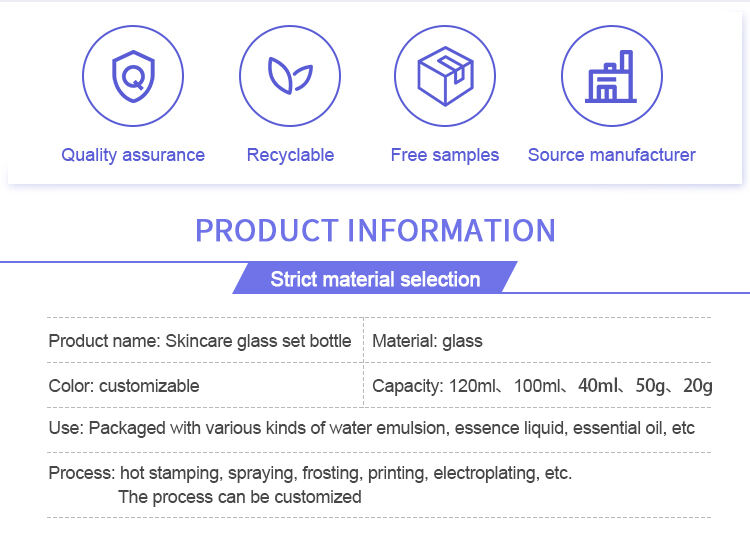Click the PRODUCT INFORMATION heading
The height and width of the screenshot is (538, 750).
tap(375, 231)
